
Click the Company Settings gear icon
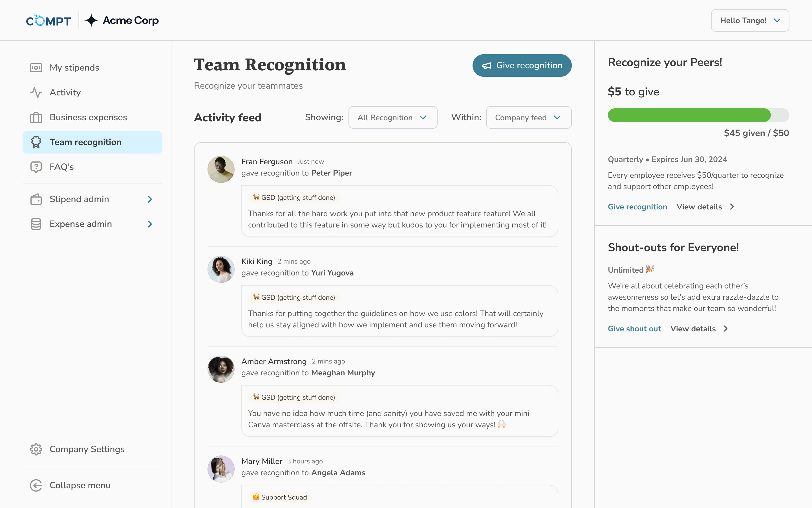(x=36, y=449)
